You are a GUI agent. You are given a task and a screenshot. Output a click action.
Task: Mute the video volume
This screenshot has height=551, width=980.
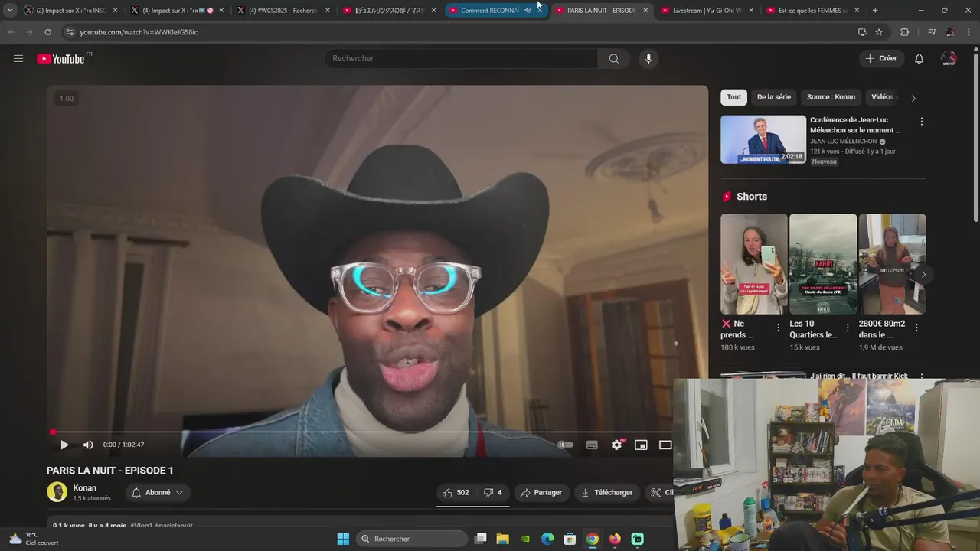point(88,445)
